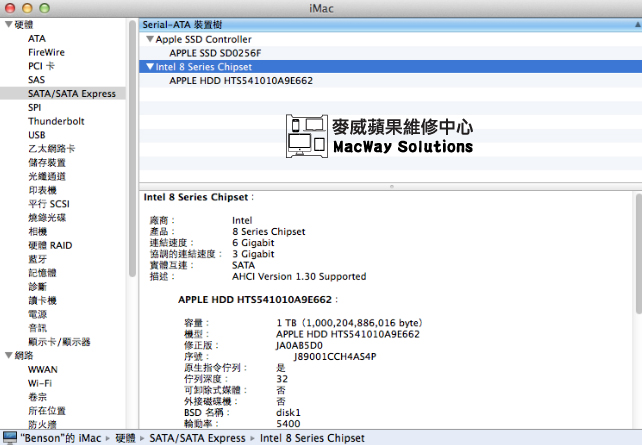The height and width of the screenshot is (445, 642).
Task: Select SAS in the sidebar
Action: 36,80
